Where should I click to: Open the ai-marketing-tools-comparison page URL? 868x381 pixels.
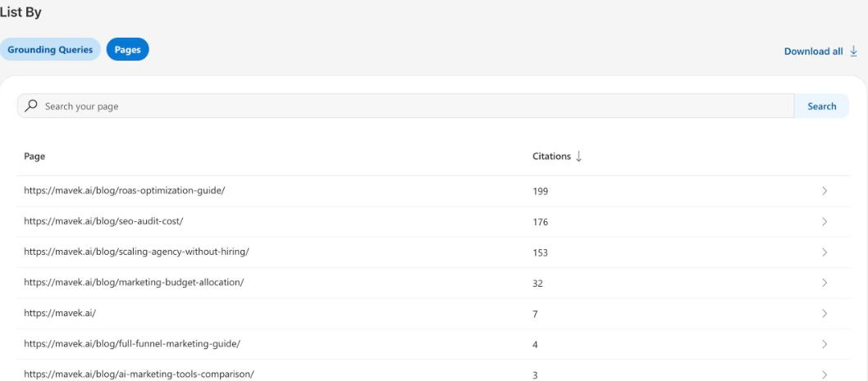coord(139,374)
